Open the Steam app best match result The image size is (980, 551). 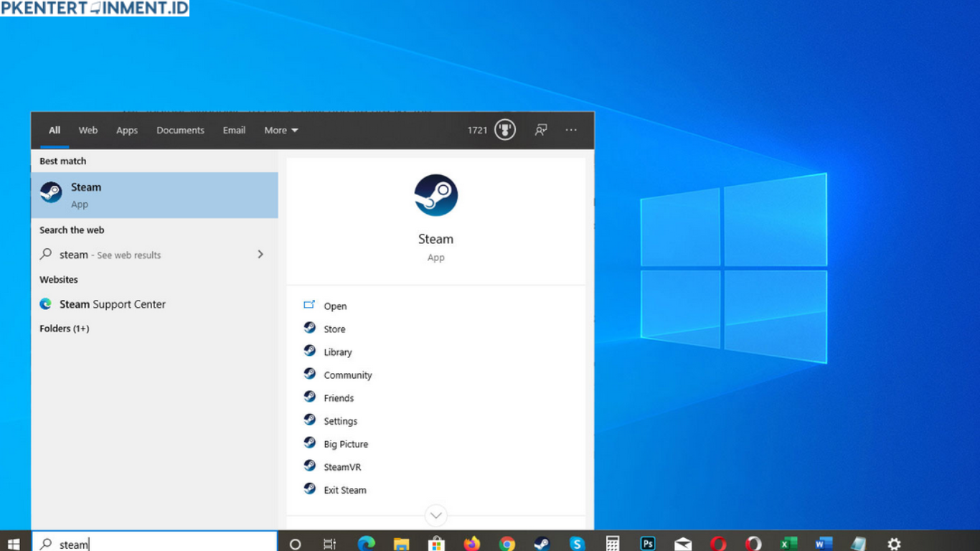click(154, 195)
